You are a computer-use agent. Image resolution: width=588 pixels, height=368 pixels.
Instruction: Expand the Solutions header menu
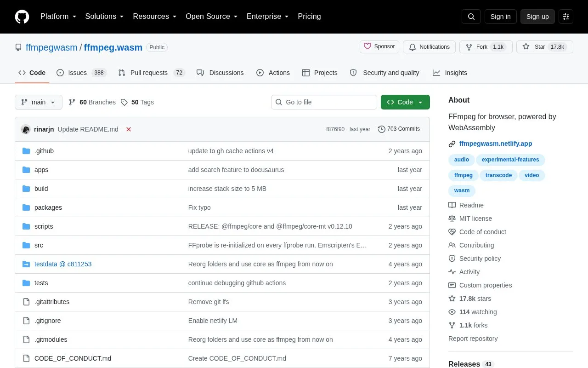(105, 17)
